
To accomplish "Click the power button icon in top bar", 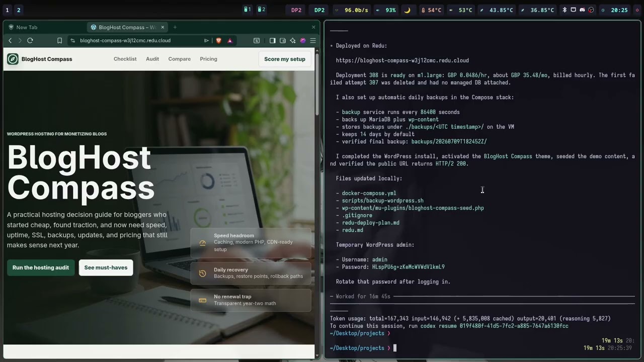I will 637,10.
